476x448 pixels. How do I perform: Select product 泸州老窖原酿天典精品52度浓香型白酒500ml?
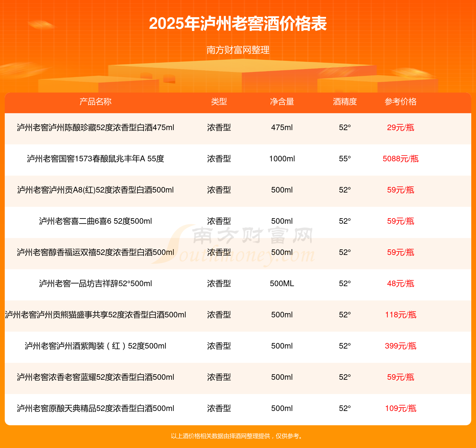(95, 408)
